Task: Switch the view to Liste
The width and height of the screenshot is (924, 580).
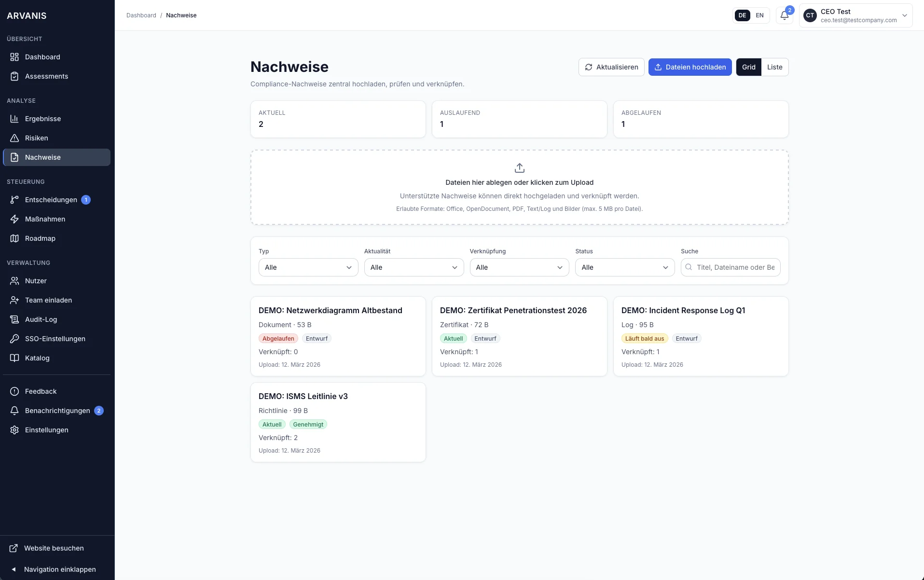Action: tap(774, 67)
